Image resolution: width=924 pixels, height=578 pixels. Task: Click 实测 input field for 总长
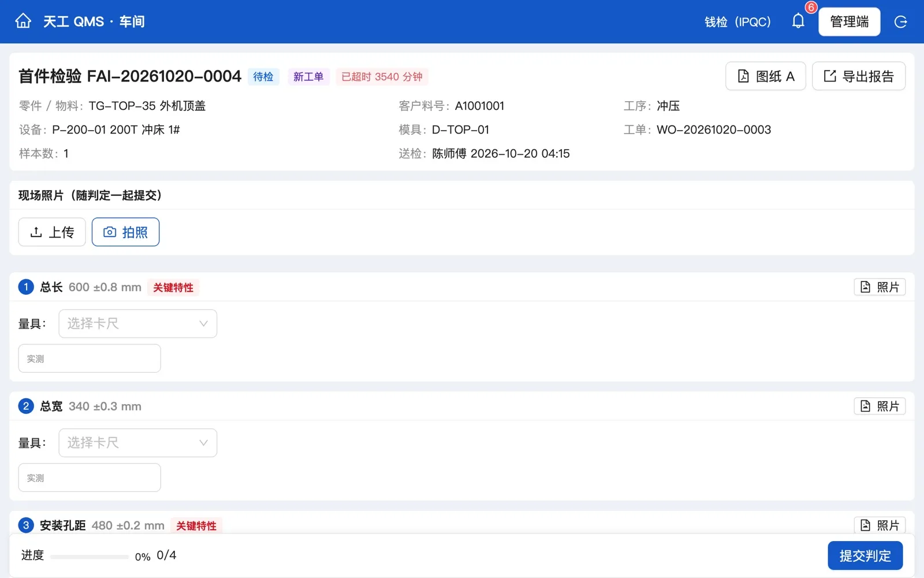[x=90, y=358]
